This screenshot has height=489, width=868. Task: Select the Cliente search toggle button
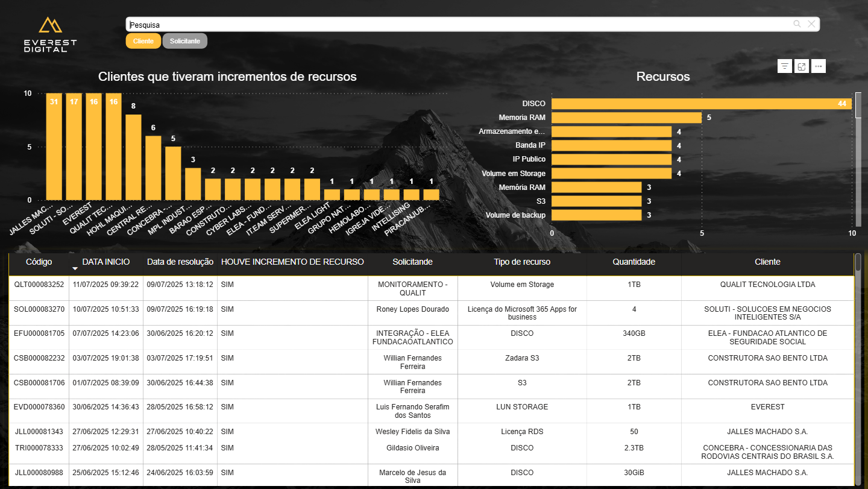143,41
